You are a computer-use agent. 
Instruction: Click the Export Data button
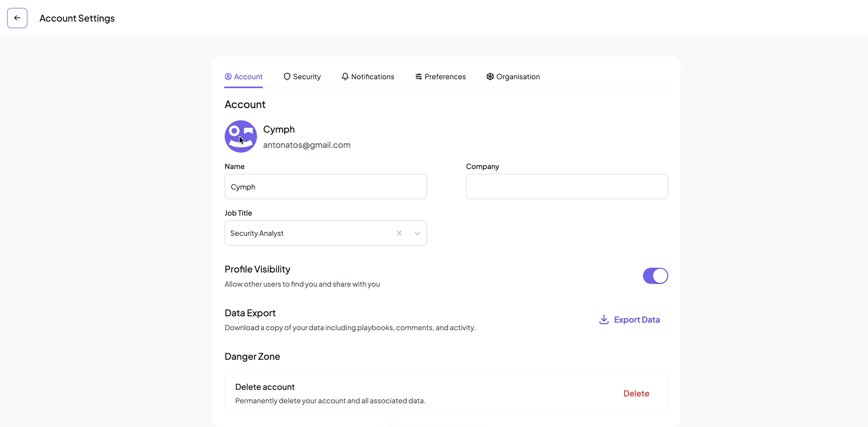click(x=629, y=320)
